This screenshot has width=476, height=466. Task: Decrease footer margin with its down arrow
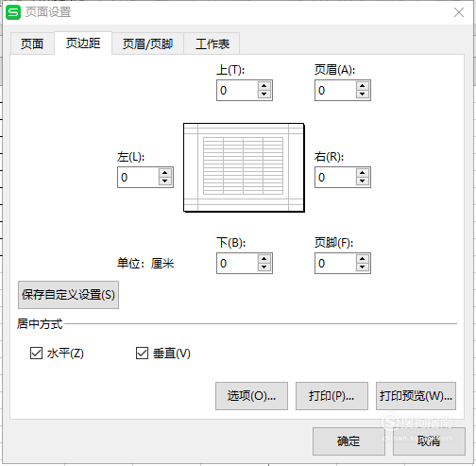tap(362, 268)
